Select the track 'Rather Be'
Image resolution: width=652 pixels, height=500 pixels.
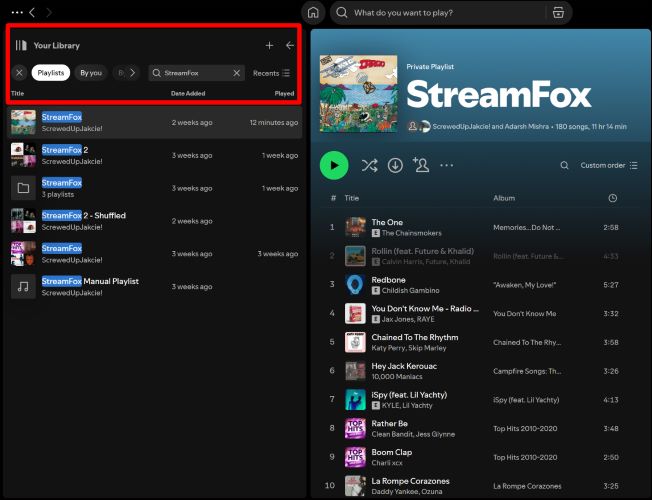pyautogui.click(x=390, y=423)
